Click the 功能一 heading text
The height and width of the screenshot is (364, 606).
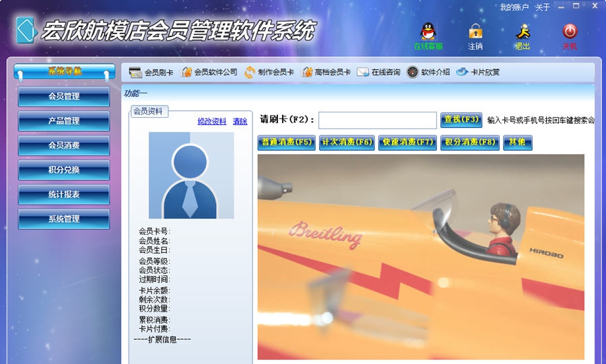(x=135, y=93)
